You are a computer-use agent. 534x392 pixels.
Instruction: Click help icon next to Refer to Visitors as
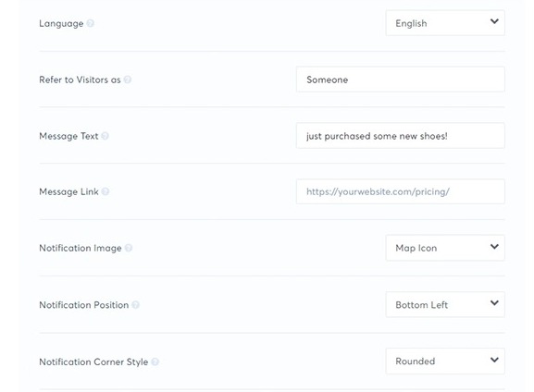[x=128, y=80]
